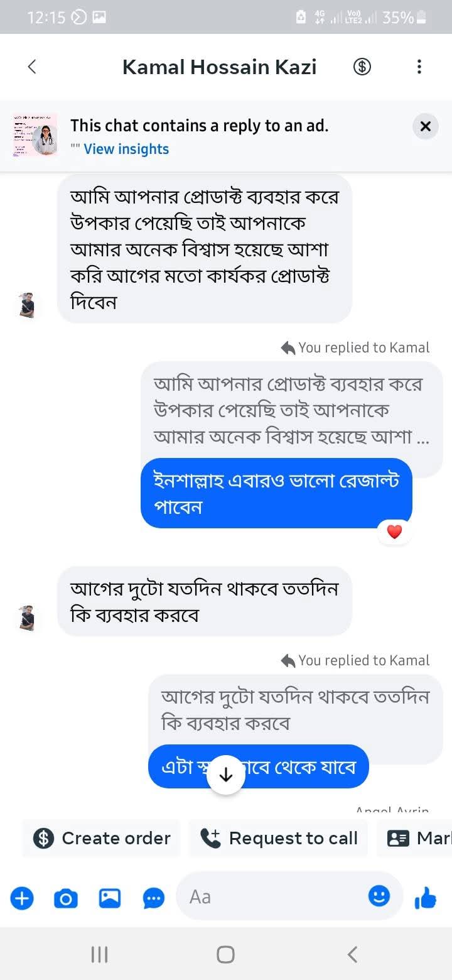Open Kamal's profile picture thumbnail
The width and height of the screenshot is (452, 980).
coord(26,305)
